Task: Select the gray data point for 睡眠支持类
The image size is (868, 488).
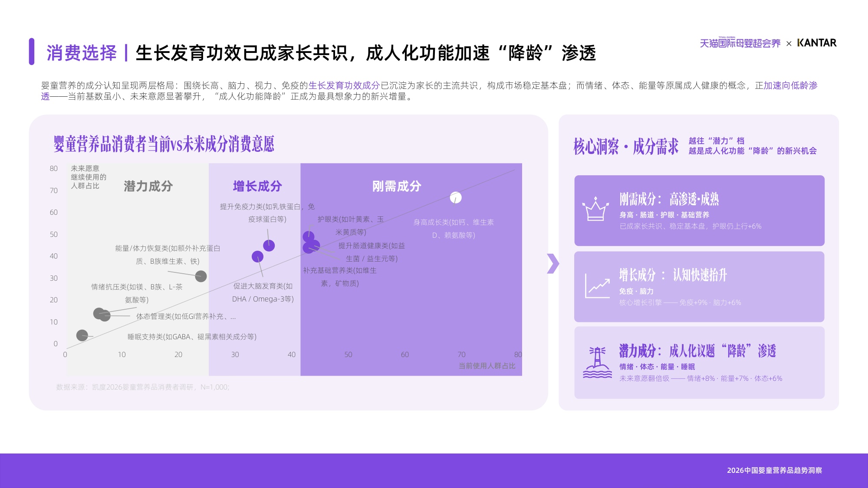Action: click(x=82, y=335)
